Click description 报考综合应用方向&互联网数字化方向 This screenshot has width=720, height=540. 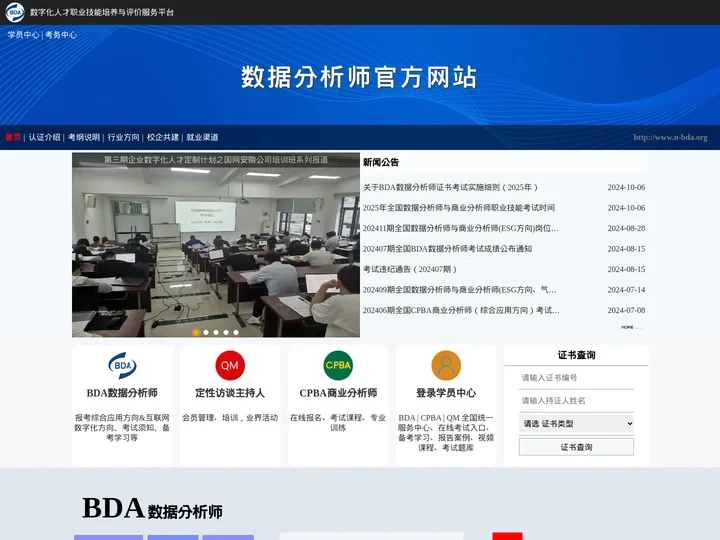point(122,428)
